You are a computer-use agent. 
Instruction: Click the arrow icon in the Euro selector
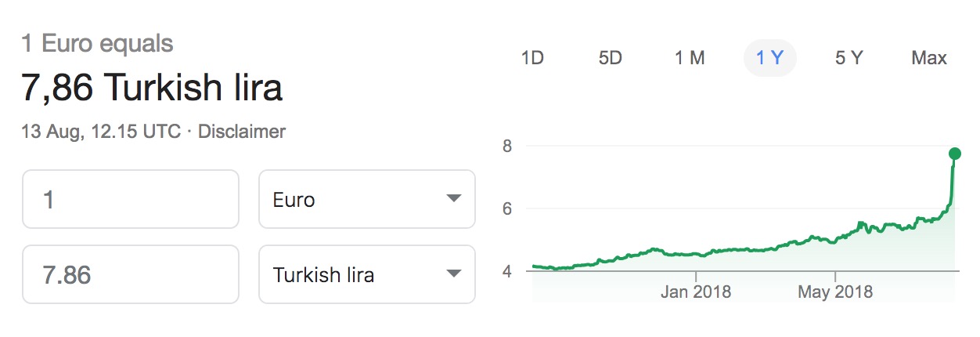coord(453,199)
